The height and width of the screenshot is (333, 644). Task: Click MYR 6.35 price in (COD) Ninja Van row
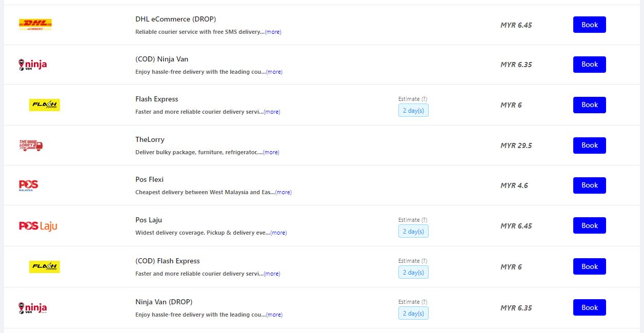(516, 65)
